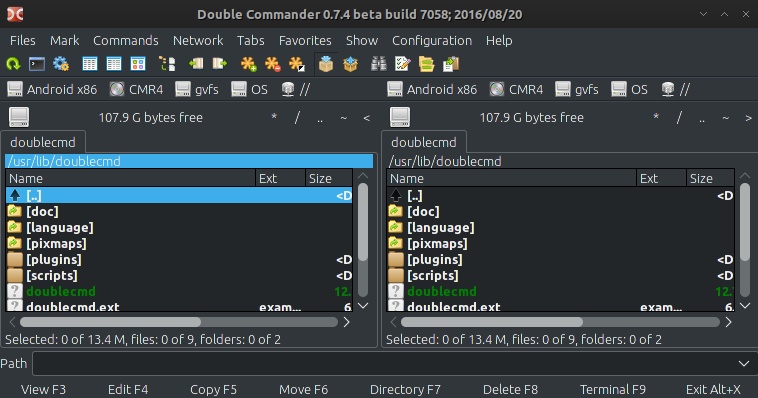This screenshot has width=758, height=398.
Task: Click the Synchronize directories folders icon
Action: 427,64
